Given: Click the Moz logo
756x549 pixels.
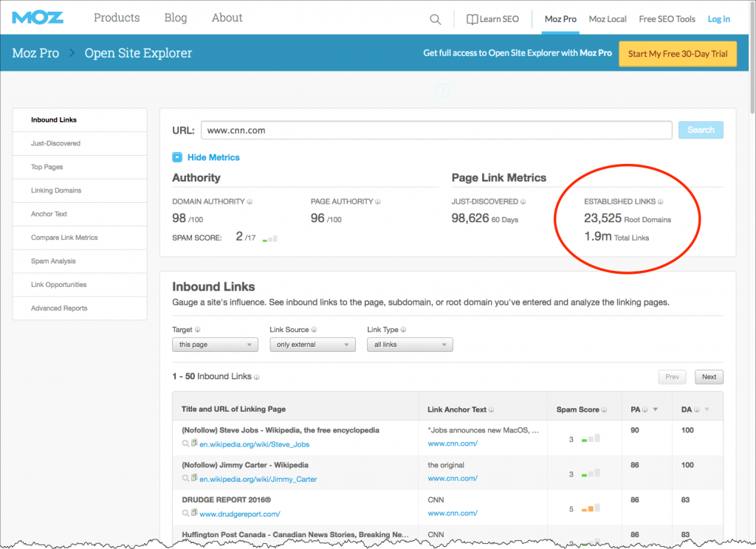Looking at the screenshot, I should point(38,18).
